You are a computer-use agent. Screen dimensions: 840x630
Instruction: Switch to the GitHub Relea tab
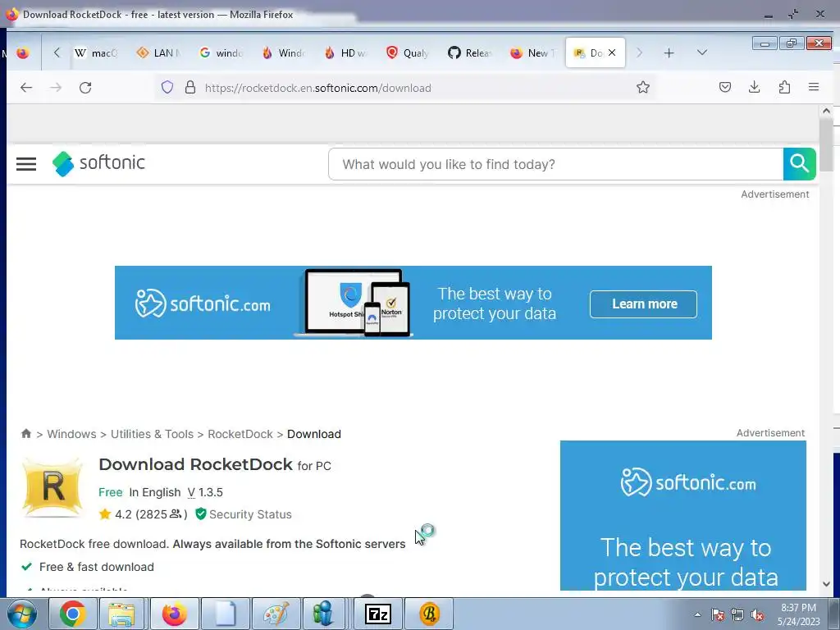tap(470, 52)
